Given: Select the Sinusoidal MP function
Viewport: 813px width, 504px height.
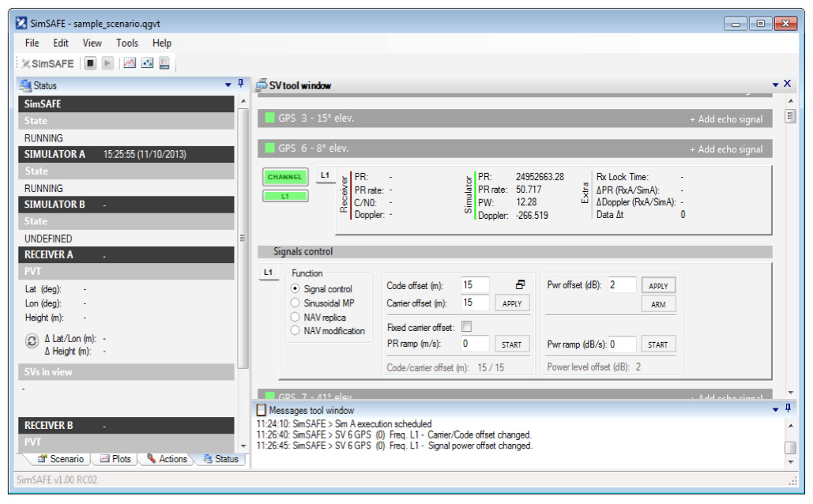Looking at the screenshot, I should point(295,303).
